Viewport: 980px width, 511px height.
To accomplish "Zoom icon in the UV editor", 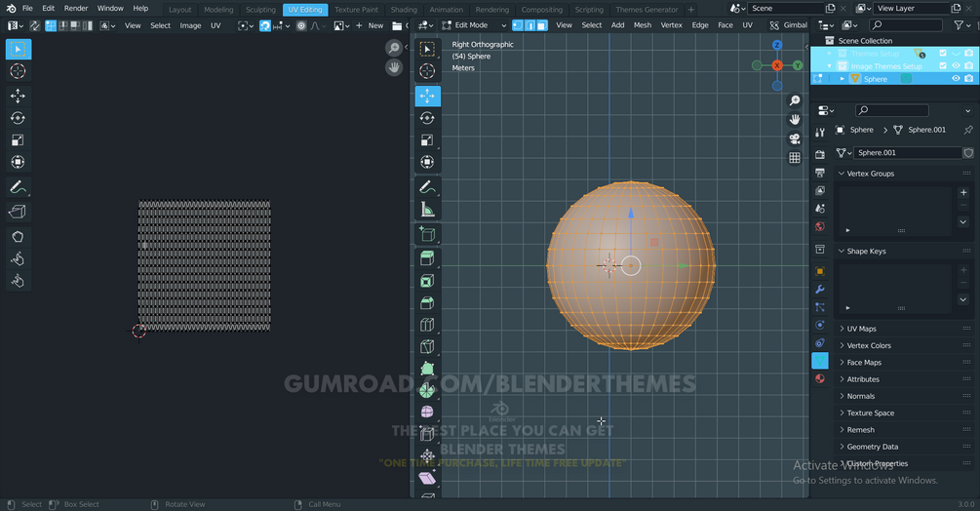I will point(394,48).
